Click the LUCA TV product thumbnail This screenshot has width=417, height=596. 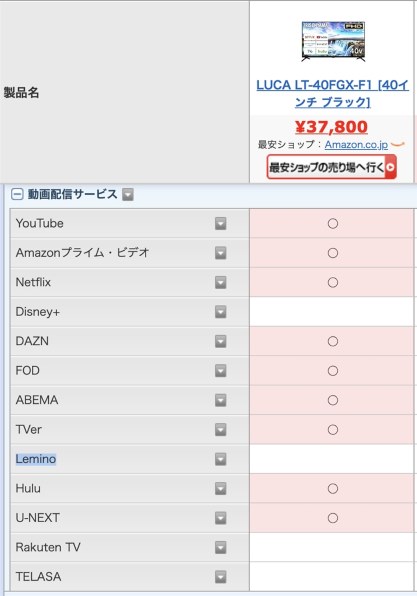333,41
